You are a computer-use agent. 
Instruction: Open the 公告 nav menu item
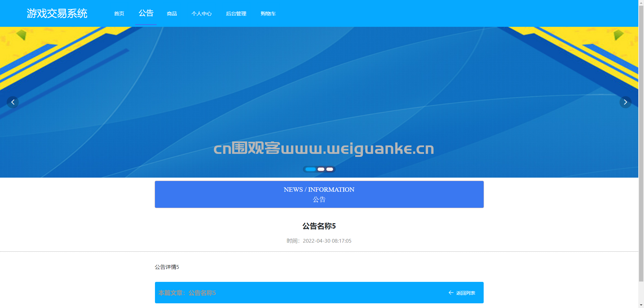[146, 13]
